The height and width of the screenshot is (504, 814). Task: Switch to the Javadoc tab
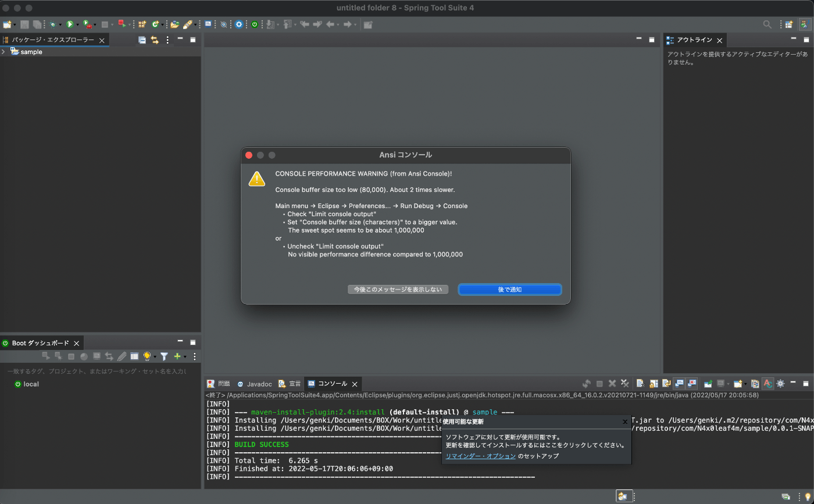tap(255, 384)
